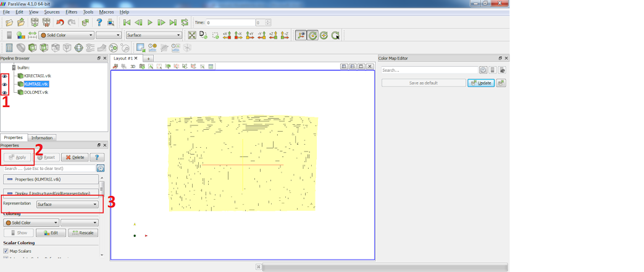This screenshot has width=644, height=272.
Task: Expand the Surface representation dropdown in the toolbar
Action: click(154, 35)
